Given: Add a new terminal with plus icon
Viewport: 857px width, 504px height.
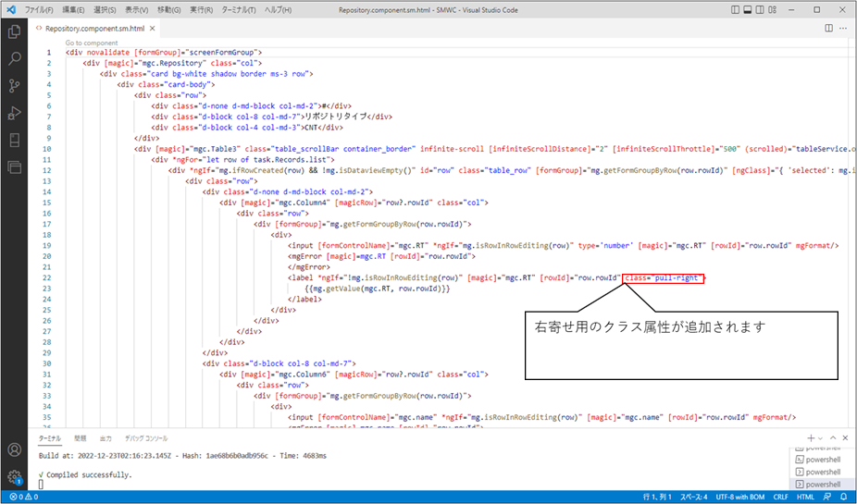Looking at the screenshot, I should [810, 438].
